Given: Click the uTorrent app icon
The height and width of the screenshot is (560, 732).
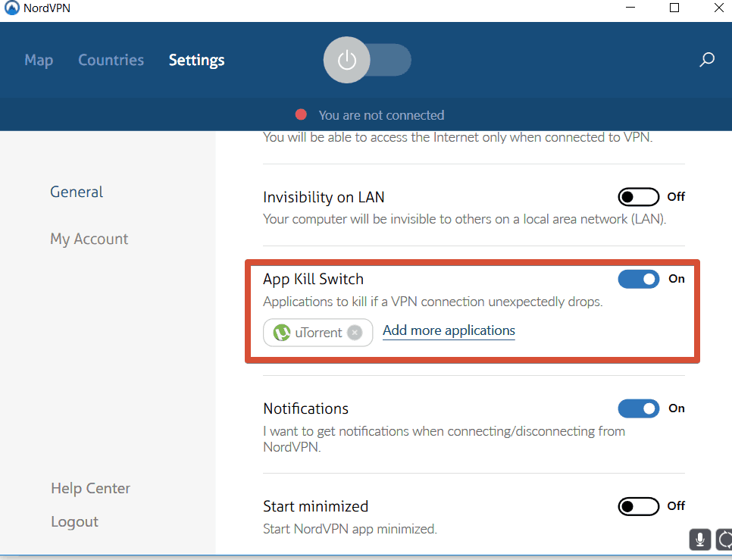Looking at the screenshot, I should coord(281,332).
